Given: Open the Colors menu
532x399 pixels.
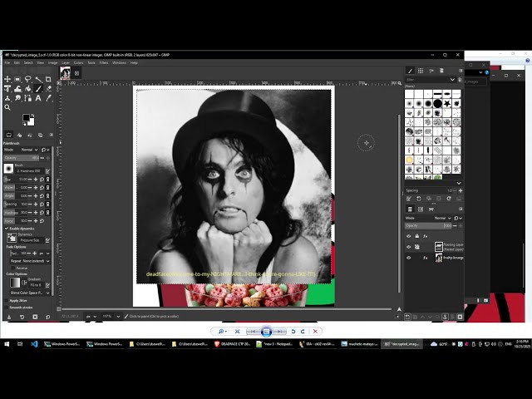Looking at the screenshot, I should pyautogui.click(x=78, y=63).
